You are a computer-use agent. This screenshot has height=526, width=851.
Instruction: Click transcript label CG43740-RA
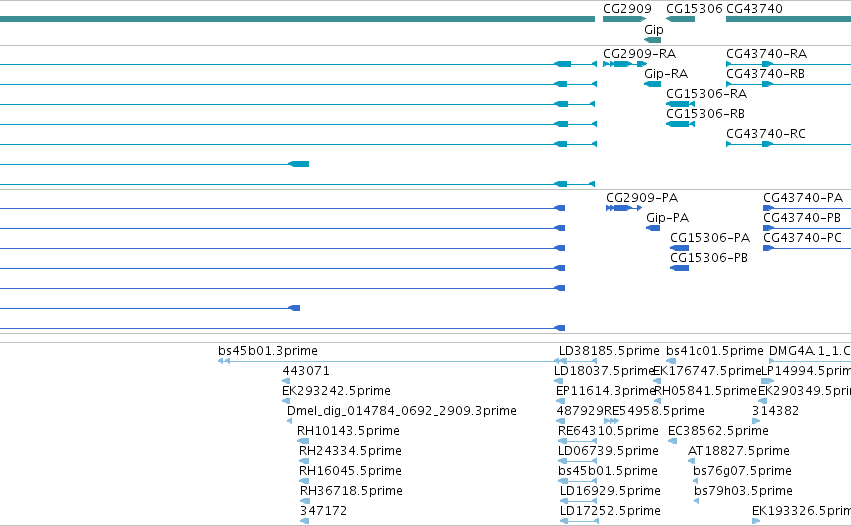coord(766,54)
